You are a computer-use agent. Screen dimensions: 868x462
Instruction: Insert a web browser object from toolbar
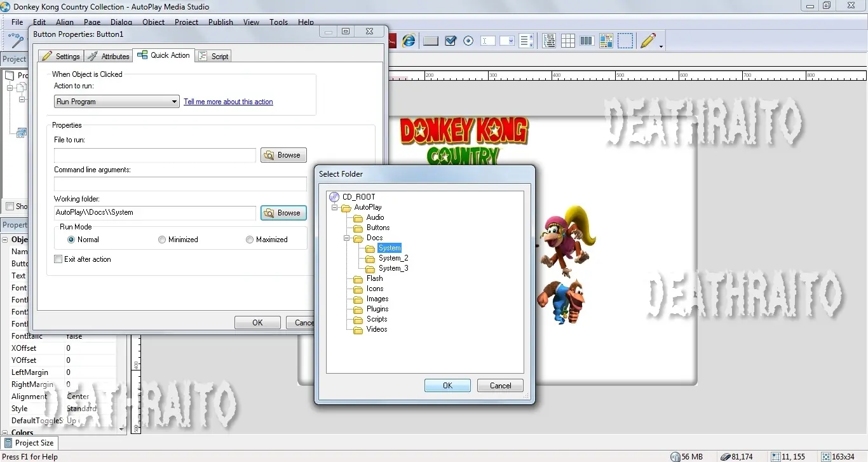click(409, 41)
